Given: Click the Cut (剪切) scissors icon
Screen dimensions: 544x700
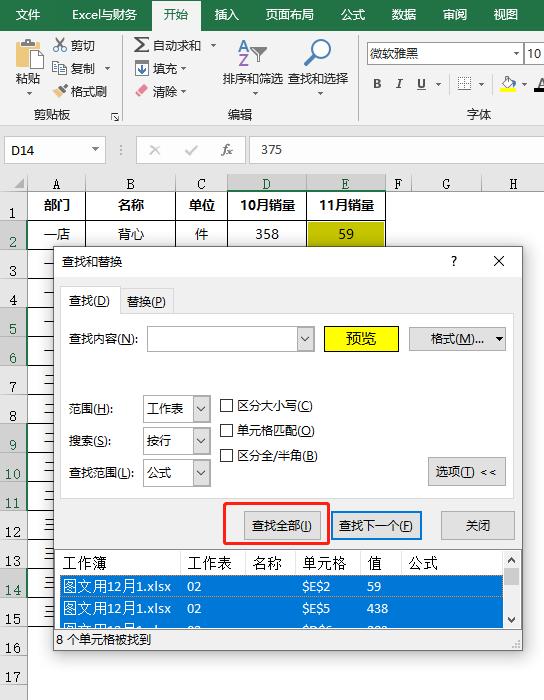Looking at the screenshot, I should [x=59, y=45].
